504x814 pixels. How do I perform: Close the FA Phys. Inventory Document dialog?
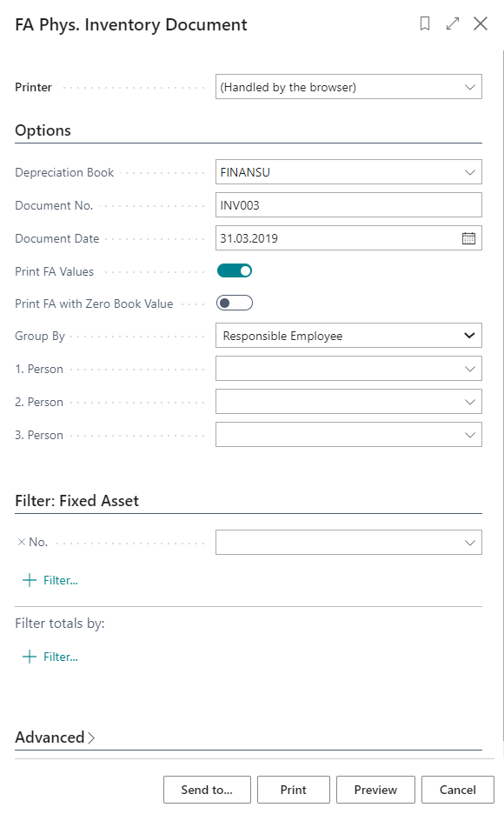pyautogui.click(x=481, y=23)
